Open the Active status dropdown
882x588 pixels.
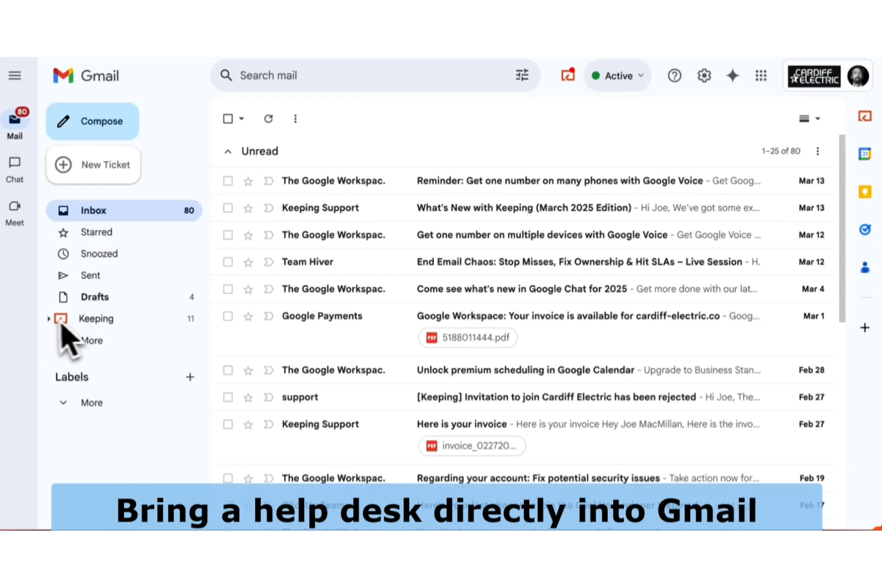(x=617, y=75)
